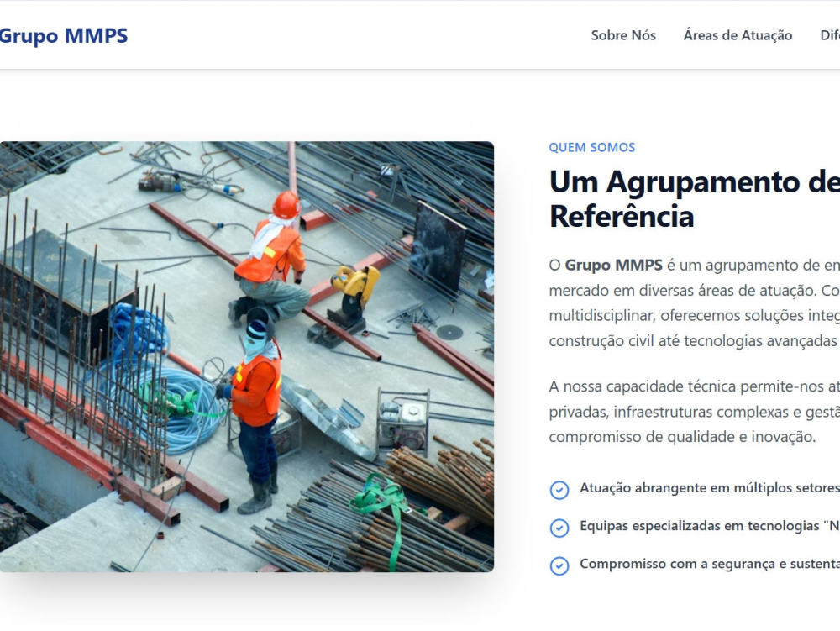840x631 pixels.
Task: Click the construction workers photo
Action: click(x=246, y=356)
